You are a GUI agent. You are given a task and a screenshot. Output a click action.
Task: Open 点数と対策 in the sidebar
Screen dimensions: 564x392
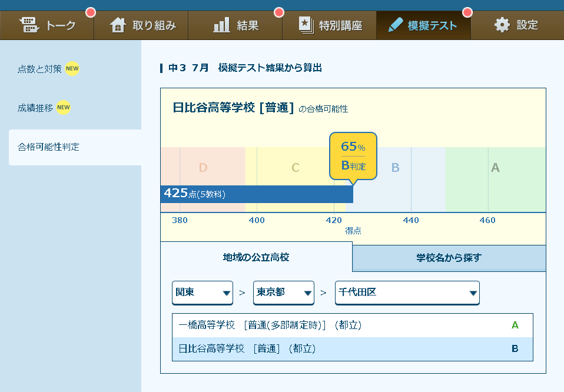click(39, 69)
